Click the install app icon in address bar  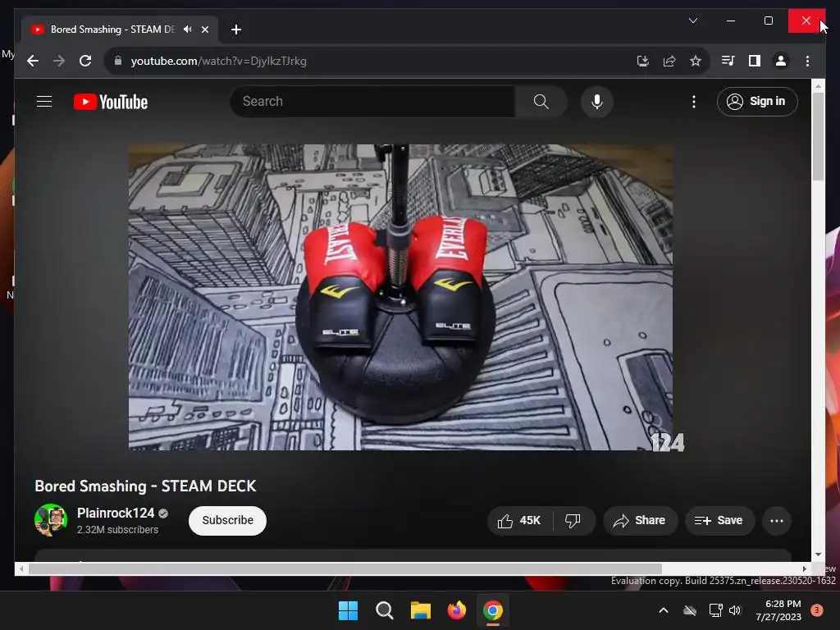tap(643, 61)
